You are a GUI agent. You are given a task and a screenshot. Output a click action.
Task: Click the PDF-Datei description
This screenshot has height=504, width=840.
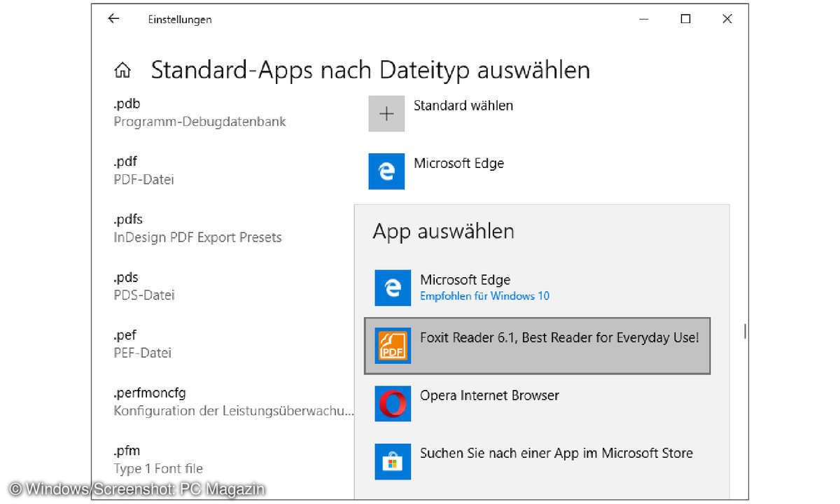coord(143,180)
